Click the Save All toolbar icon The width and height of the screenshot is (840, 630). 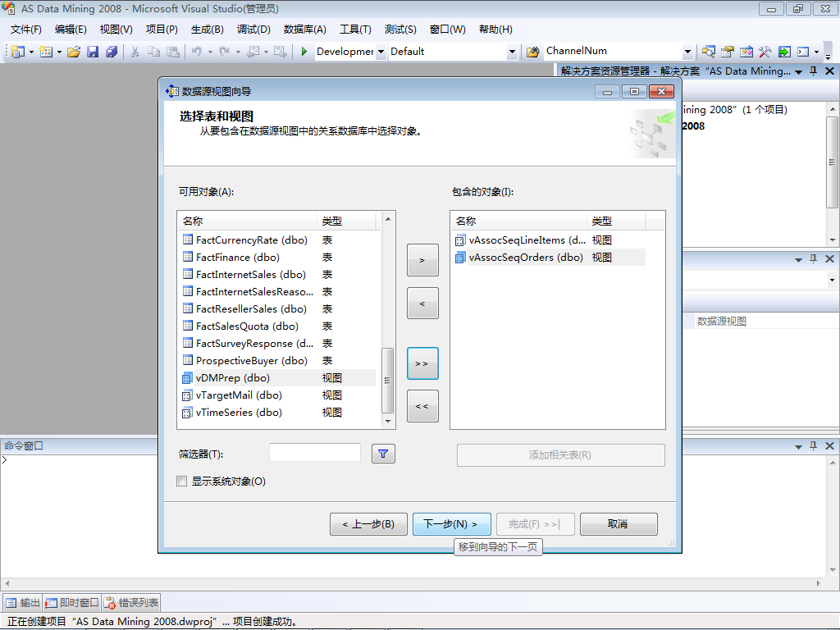click(112, 52)
